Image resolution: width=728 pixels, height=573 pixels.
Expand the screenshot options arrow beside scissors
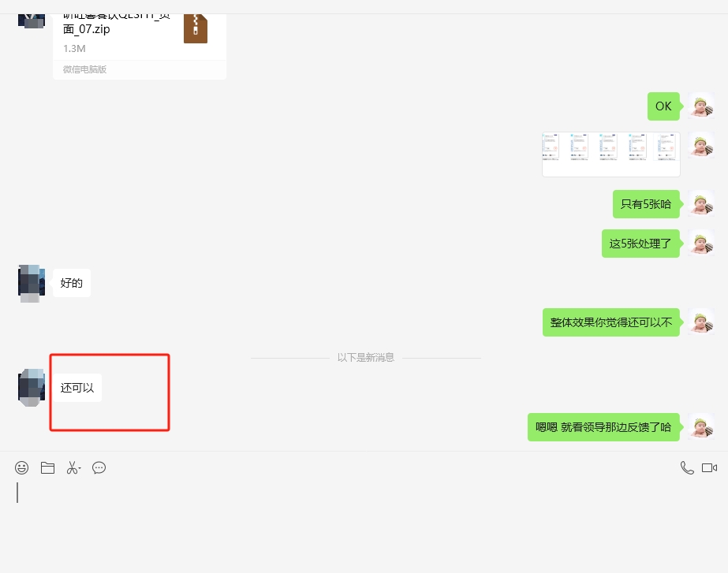point(80,469)
